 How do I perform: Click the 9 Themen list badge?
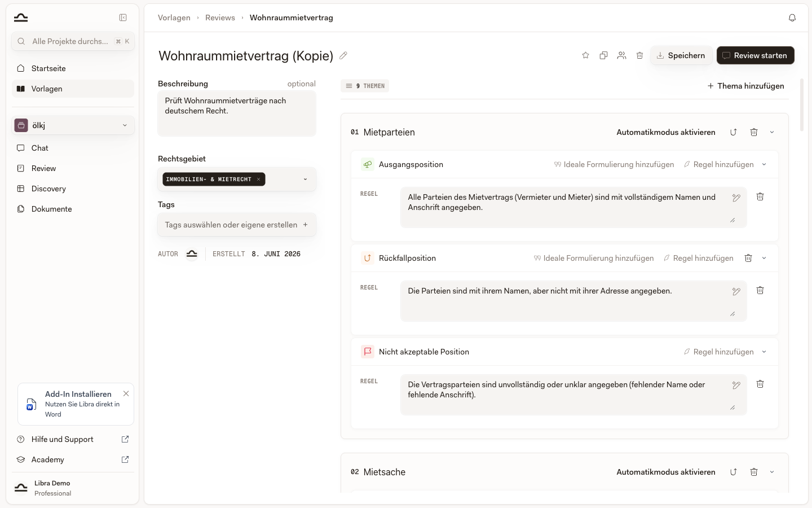[x=365, y=86]
